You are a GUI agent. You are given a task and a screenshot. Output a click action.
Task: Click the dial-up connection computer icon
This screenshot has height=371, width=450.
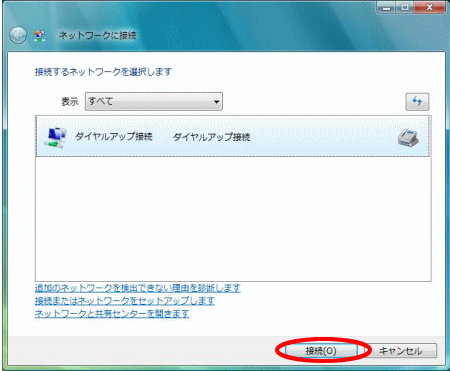pos(55,137)
